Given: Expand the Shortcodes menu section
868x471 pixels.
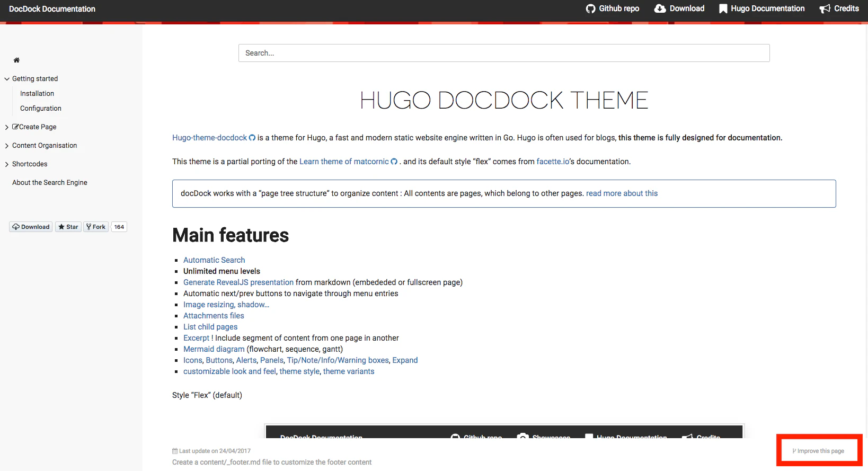Looking at the screenshot, I should [x=7, y=164].
